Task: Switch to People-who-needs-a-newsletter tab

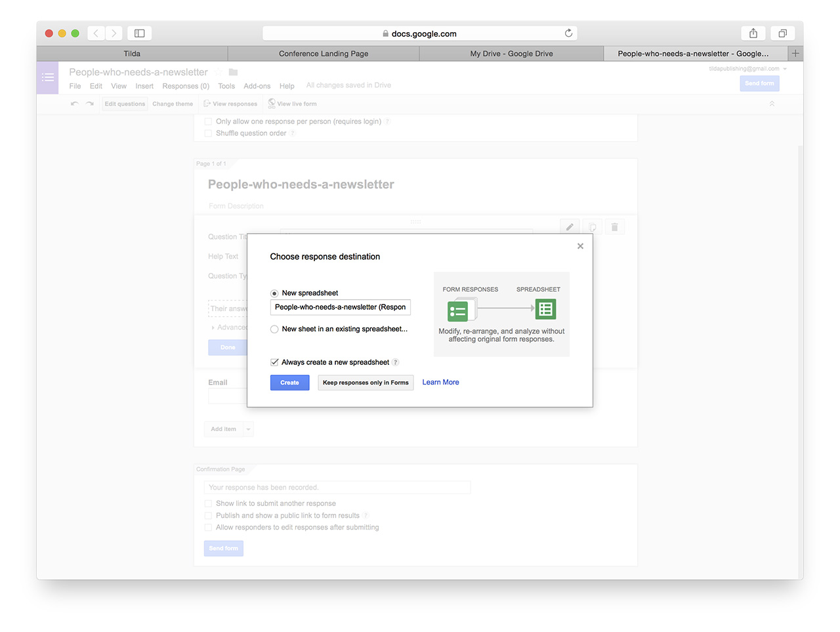Action: tap(696, 54)
